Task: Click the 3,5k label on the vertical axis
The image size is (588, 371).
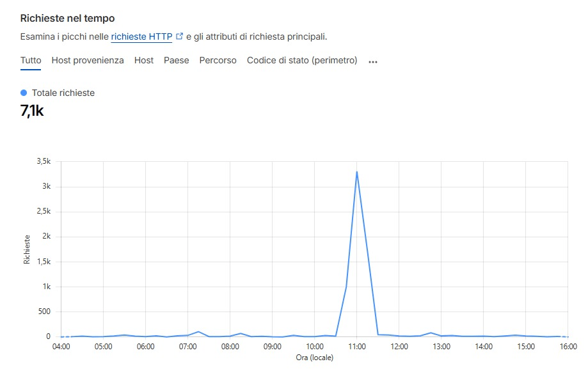Action: 44,162
